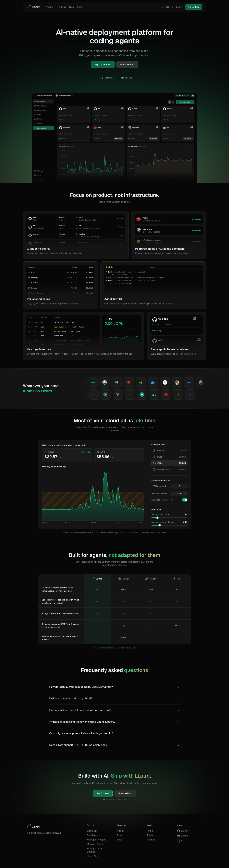The width and height of the screenshot is (229, 868).
Task: Toggle the Managed Postgres switch
Action: (184, 500)
